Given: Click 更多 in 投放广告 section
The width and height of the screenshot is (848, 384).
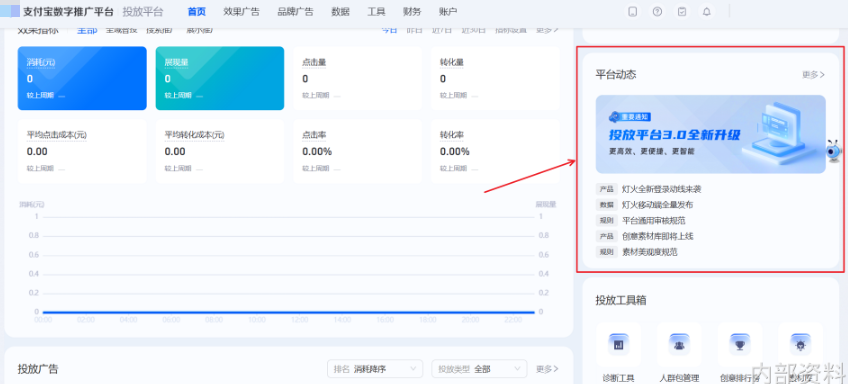Looking at the screenshot, I should coord(547,369).
